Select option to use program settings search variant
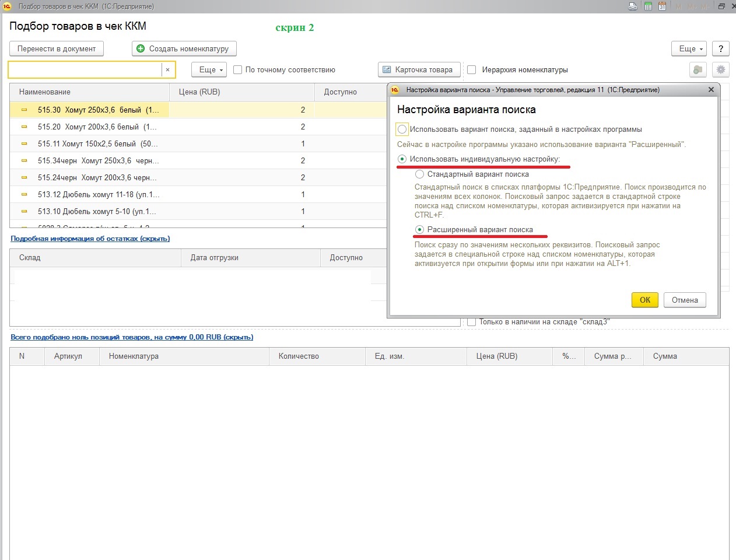This screenshot has width=736, height=560. coord(402,129)
